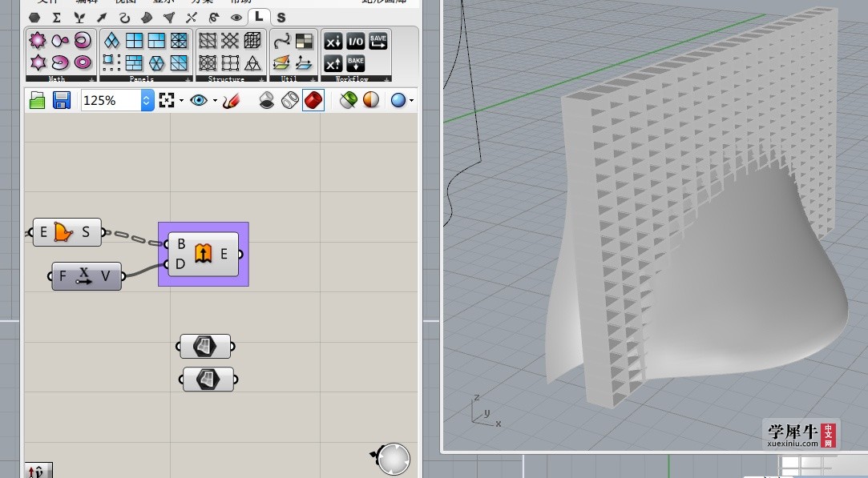
Task: Switch to the Mesh tab
Action: tap(169, 18)
